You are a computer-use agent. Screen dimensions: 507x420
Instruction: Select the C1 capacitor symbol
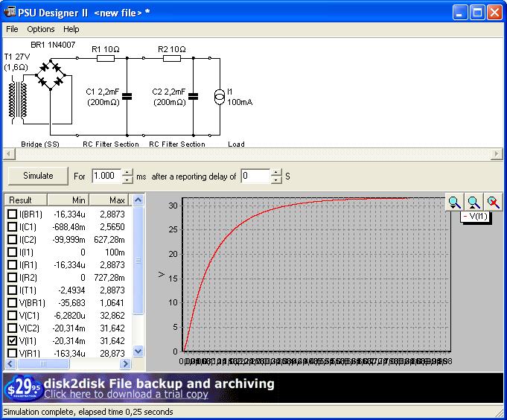[127, 96]
